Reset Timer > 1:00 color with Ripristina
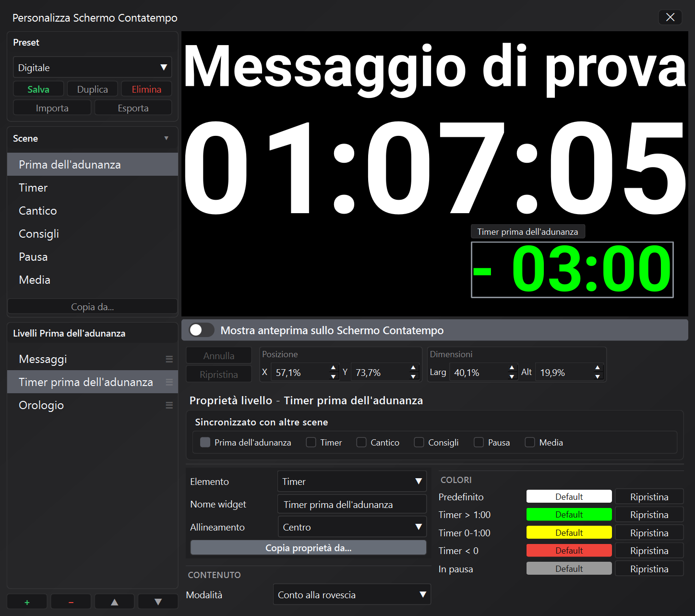695x616 pixels. click(649, 514)
